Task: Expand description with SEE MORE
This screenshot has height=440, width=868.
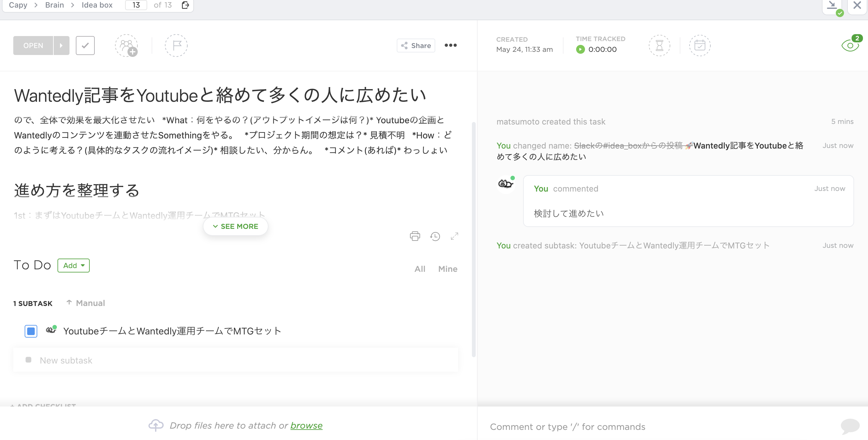Action: pyautogui.click(x=236, y=227)
